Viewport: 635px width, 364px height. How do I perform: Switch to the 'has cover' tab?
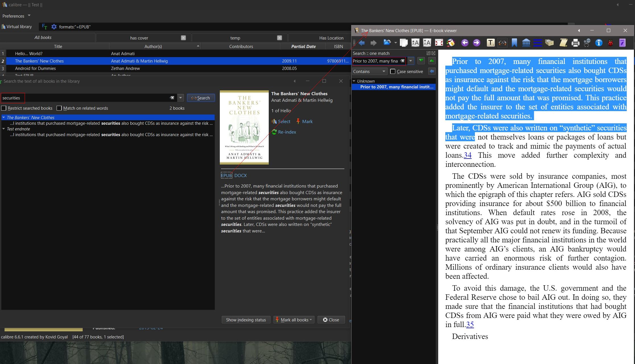coord(139,38)
